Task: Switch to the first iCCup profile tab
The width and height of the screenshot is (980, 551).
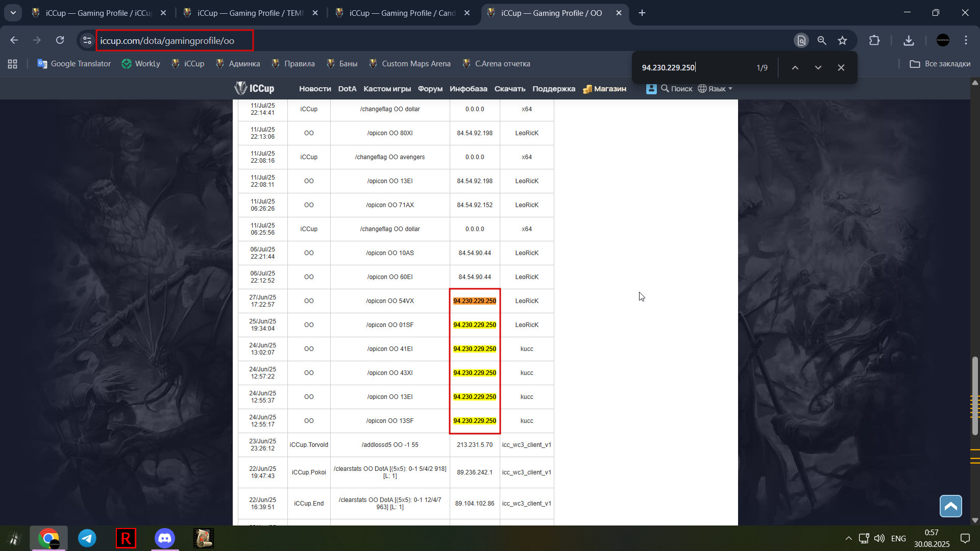Action: pos(99,13)
